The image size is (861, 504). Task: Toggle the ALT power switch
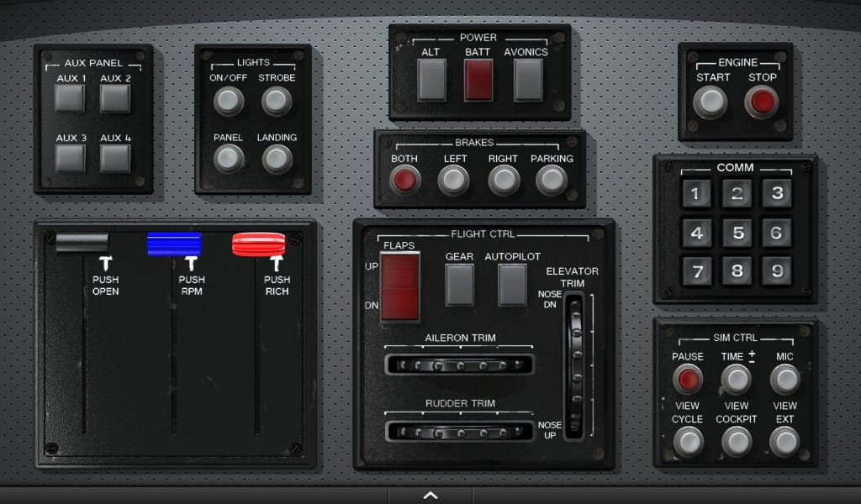tap(431, 80)
